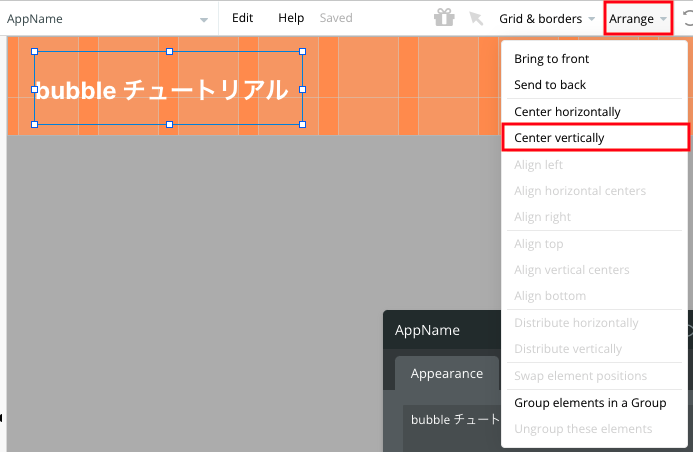This screenshot has height=452, width=693.
Task: Select Center vertically
Action: click(595, 138)
